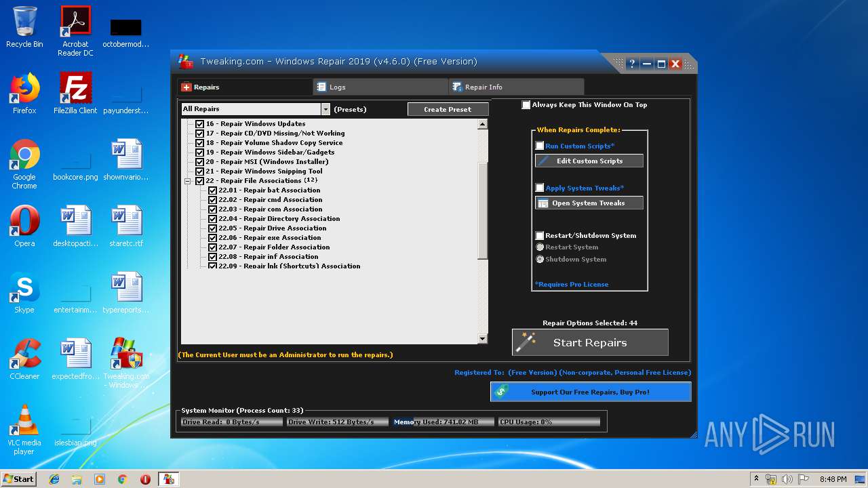Open Internet Explorer in taskbar
Screen dimensions: 868x488
[54, 479]
